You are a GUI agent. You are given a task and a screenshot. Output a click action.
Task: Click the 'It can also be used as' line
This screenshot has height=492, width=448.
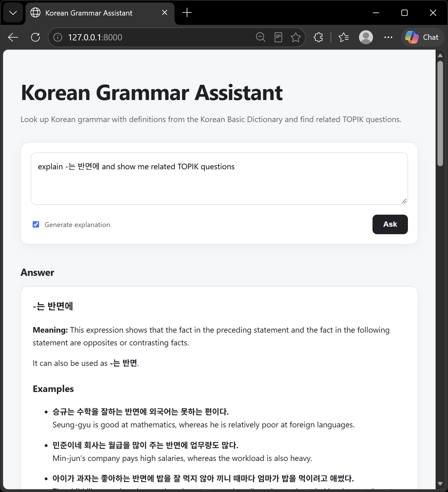(86, 363)
